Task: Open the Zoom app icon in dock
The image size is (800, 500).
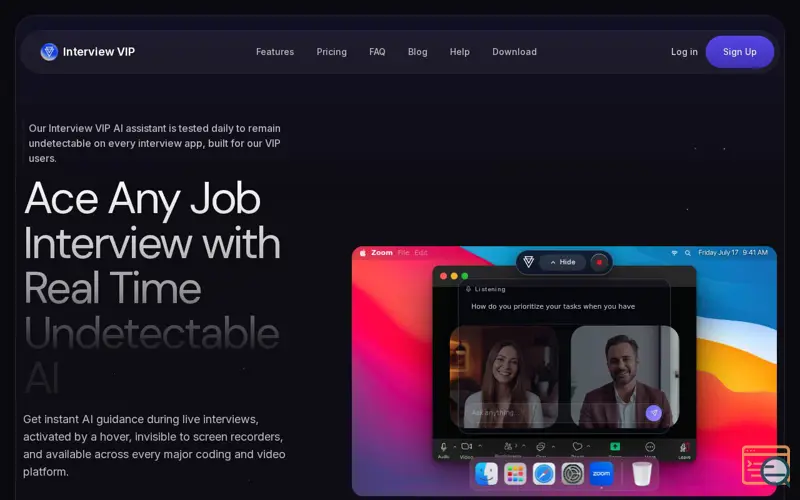Action: point(601,474)
